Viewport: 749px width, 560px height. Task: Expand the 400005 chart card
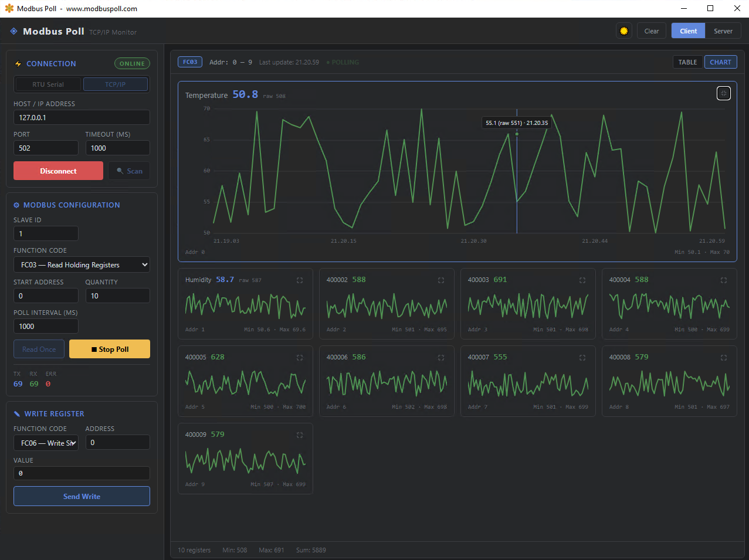point(300,358)
